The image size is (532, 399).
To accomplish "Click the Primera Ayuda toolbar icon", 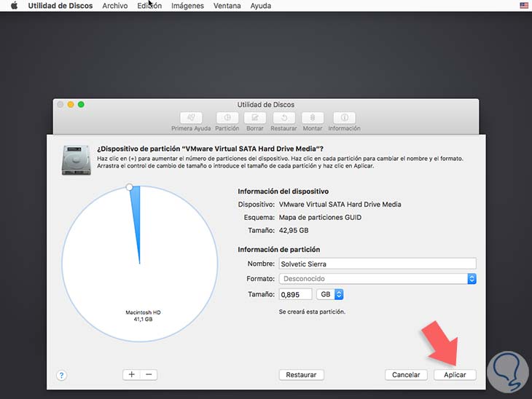I will pos(191,118).
